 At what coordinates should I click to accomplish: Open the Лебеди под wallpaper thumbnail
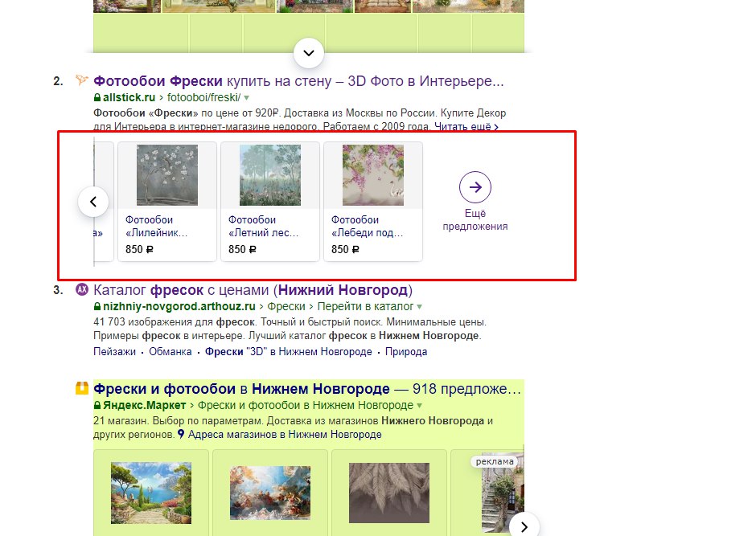pyautogui.click(x=373, y=175)
